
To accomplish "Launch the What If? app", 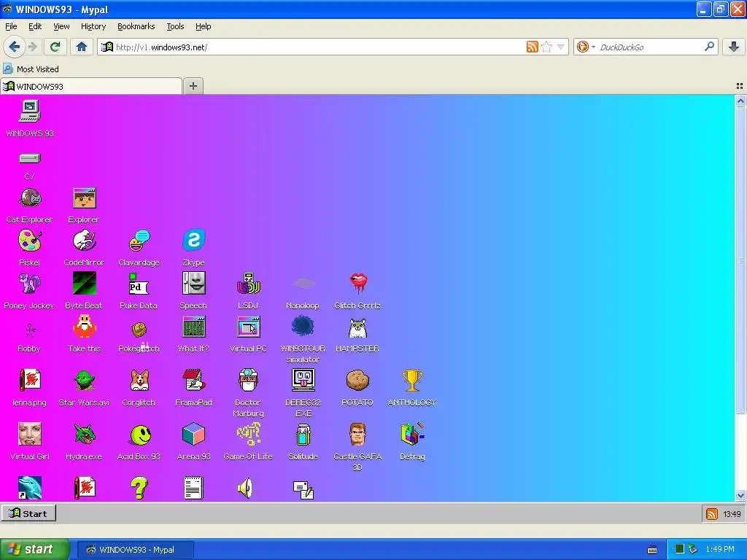I will (193, 334).
